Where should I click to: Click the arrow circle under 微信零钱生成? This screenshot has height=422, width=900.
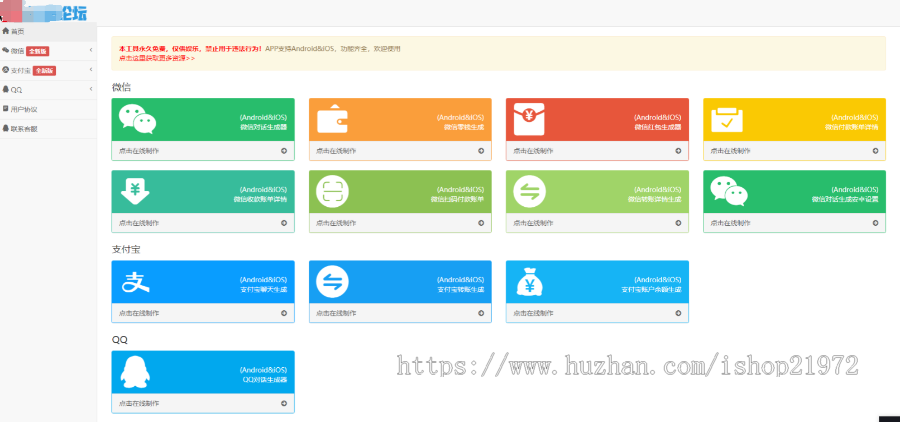(x=481, y=151)
